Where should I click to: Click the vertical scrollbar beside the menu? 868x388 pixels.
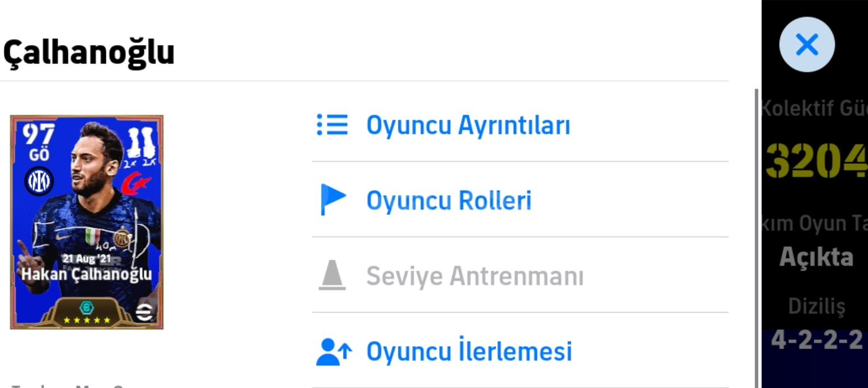tap(757, 235)
